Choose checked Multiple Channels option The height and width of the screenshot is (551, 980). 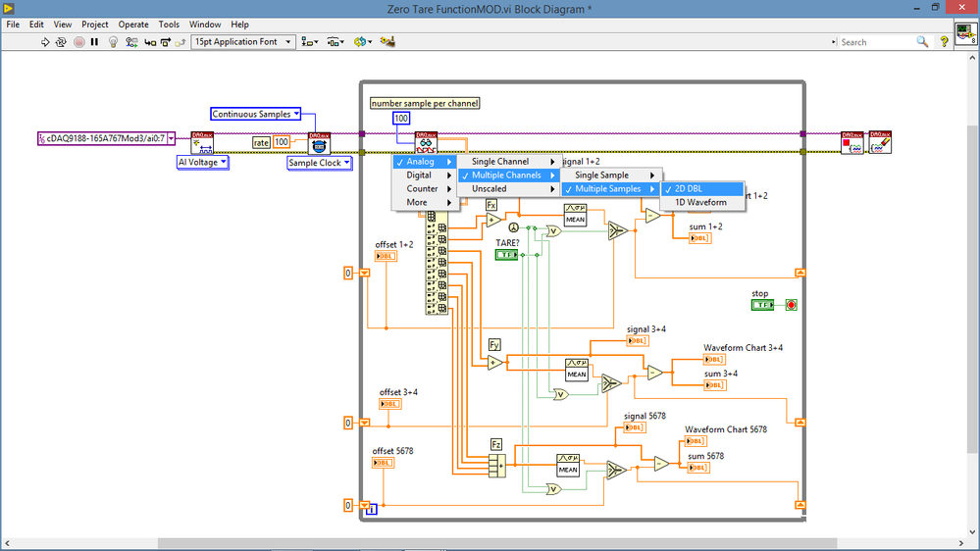tap(508, 175)
